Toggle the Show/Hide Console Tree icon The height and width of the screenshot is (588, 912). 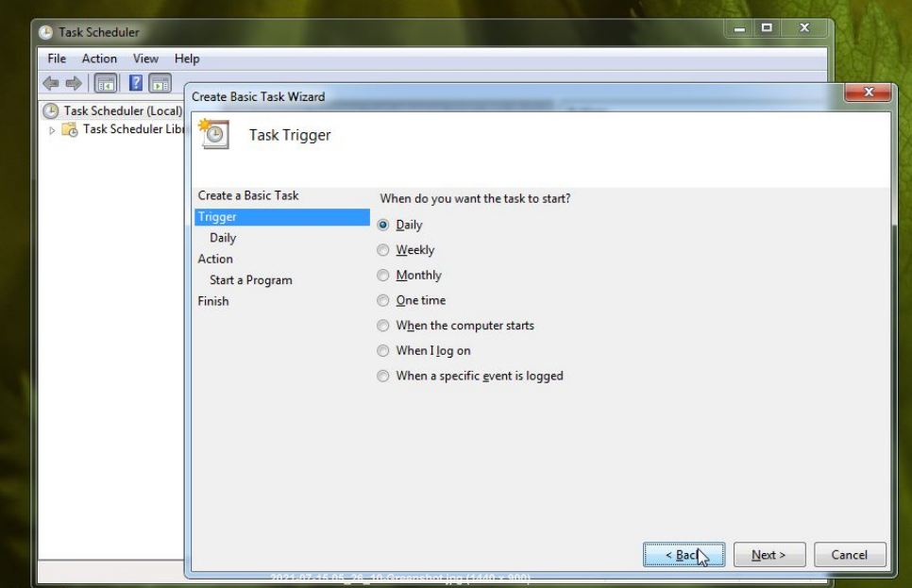coord(106,83)
